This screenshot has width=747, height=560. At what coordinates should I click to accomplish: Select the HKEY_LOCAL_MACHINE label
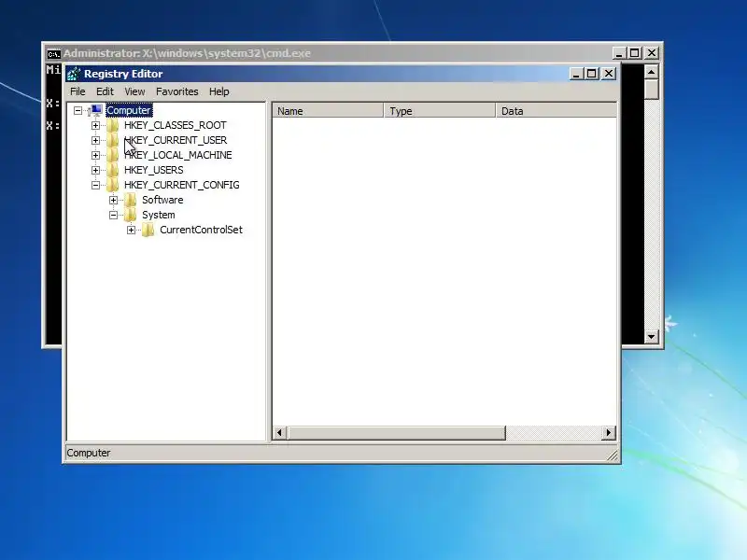click(177, 155)
